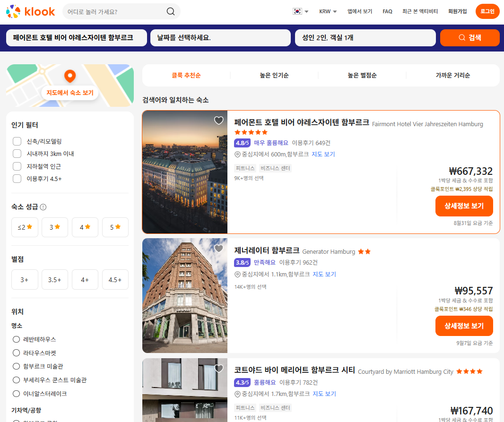Screen dimensions: 504x422
Task: Click the hotel name search field
Action: (x=77, y=38)
